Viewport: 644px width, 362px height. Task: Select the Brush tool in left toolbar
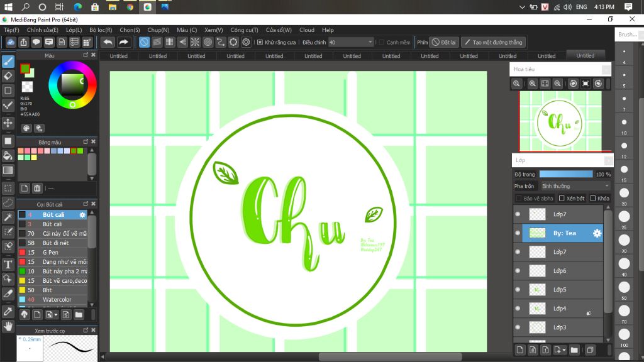pyautogui.click(x=8, y=61)
